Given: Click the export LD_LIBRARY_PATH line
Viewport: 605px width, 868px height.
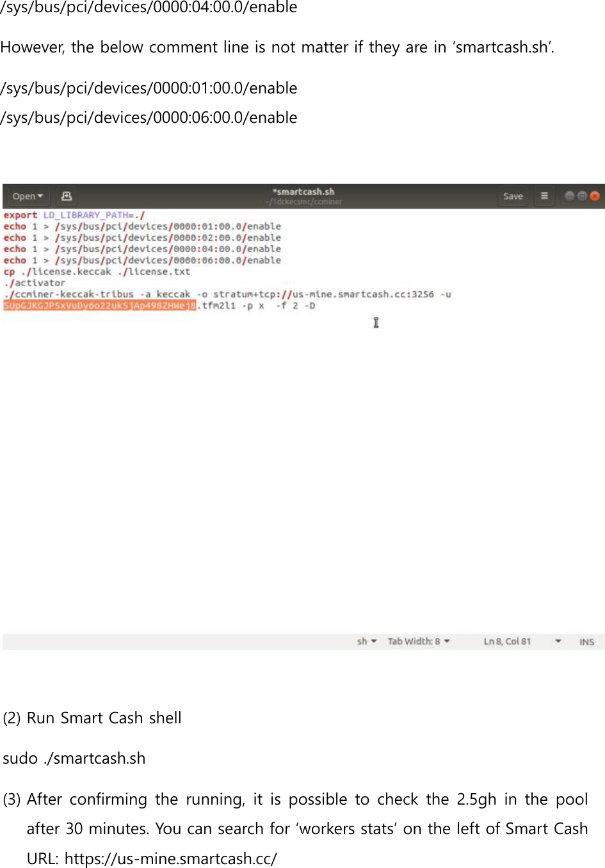Looking at the screenshot, I should (x=74, y=215).
